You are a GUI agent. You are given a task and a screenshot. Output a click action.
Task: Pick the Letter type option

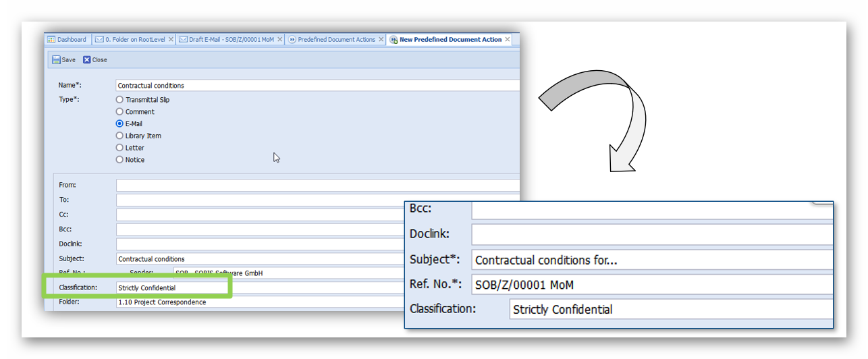click(120, 148)
